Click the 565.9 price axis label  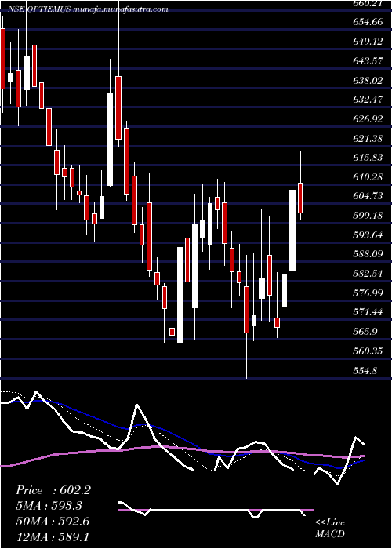365,332
